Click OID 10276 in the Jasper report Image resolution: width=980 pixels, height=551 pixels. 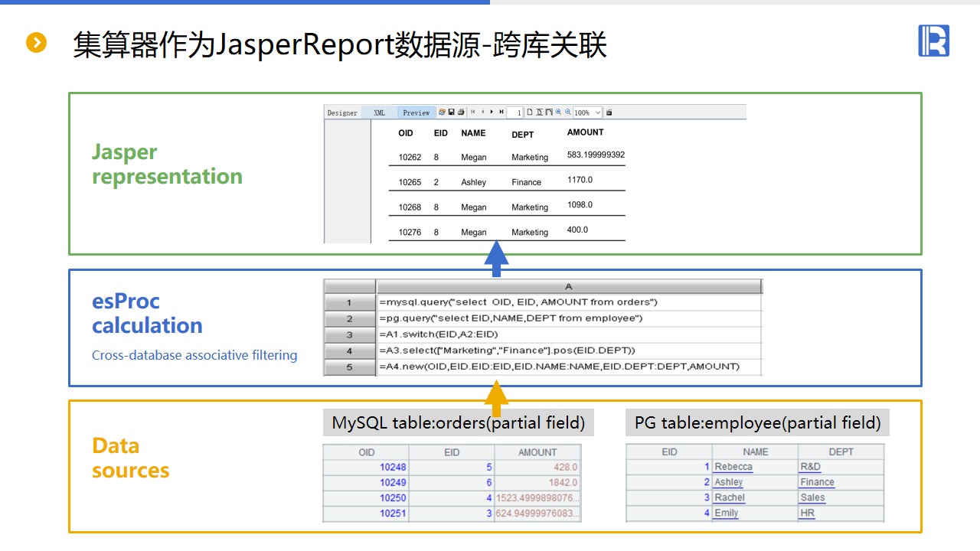pyautogui.click(x=410, y=233)
